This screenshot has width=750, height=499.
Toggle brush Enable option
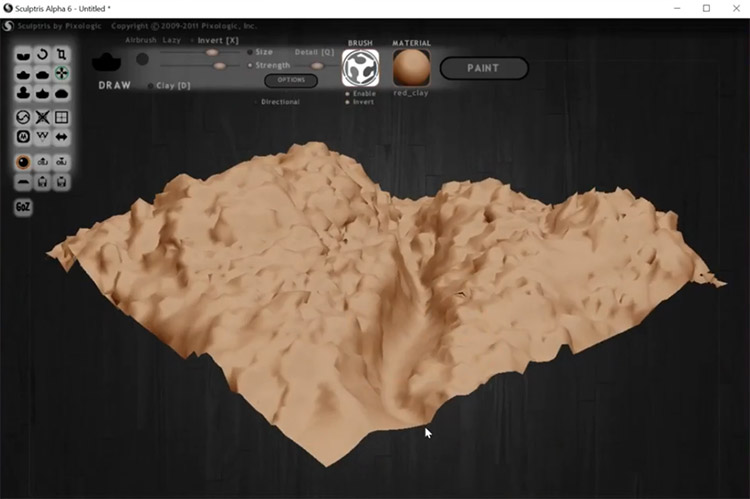pyautogui.click(x=361, y=94)
